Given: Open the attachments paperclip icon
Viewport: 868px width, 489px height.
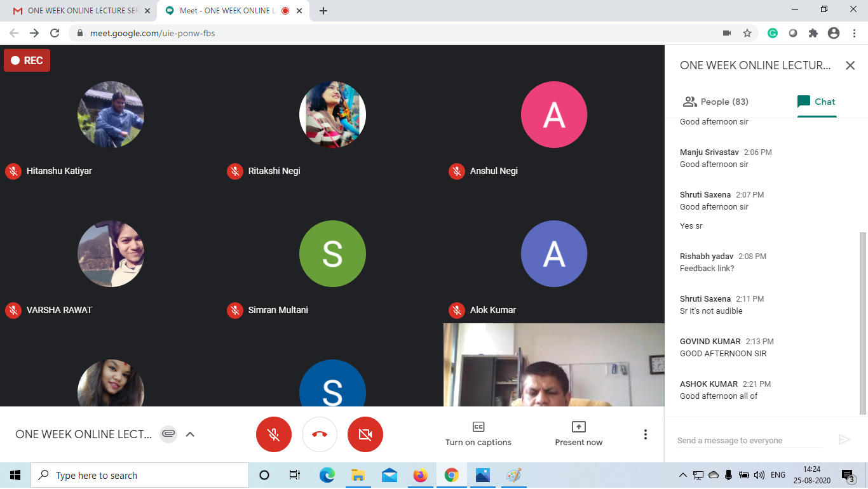Looking at the screenshot, I should pos(168,434).
